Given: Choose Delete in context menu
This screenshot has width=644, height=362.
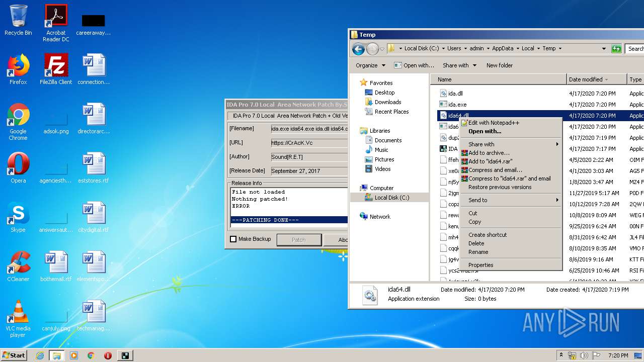Looking at the screenshot, I should point(511,243).
